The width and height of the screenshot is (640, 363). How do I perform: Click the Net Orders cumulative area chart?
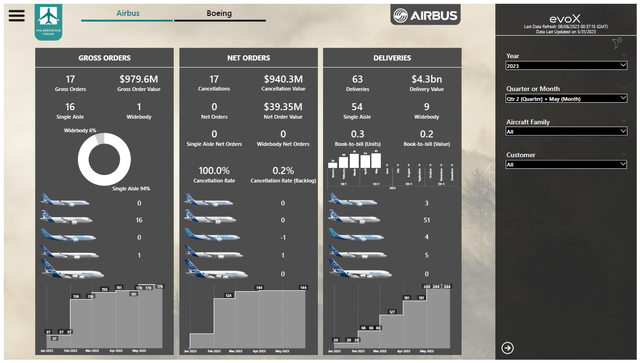[x=248, y=318]
